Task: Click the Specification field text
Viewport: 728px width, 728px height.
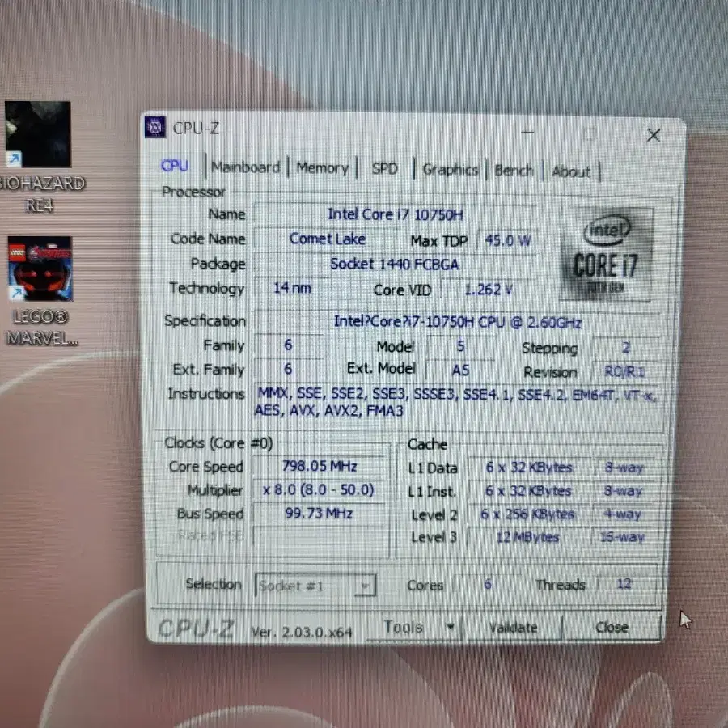Action: pos(457,322)
